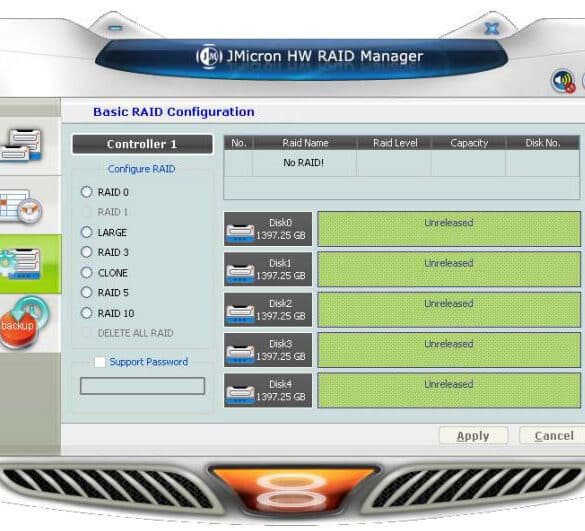
Task: Click the Raid Level column header
Action: pos(394,143)
